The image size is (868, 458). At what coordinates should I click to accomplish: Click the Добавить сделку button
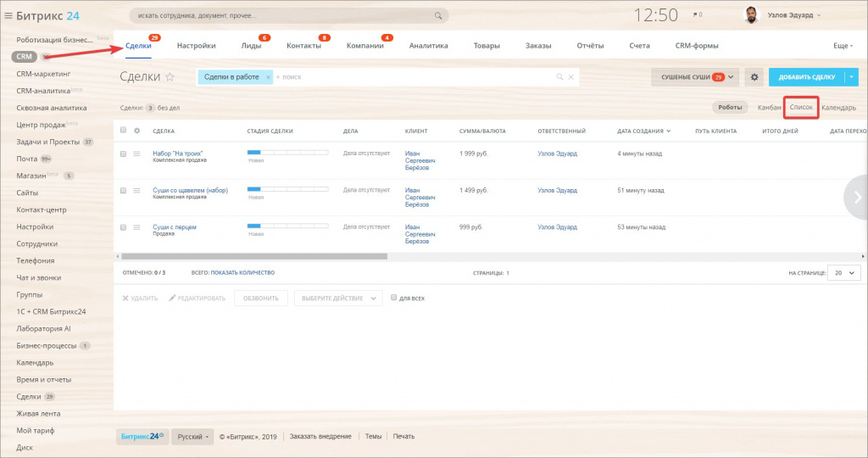807,77
